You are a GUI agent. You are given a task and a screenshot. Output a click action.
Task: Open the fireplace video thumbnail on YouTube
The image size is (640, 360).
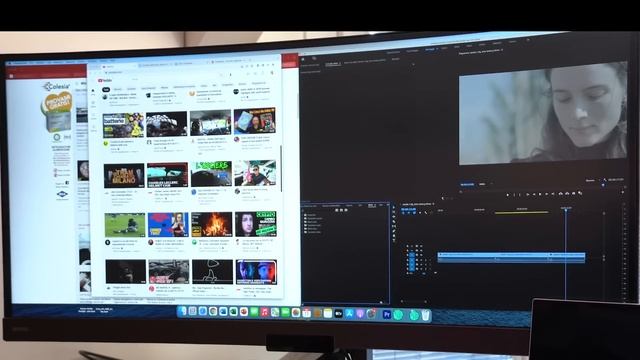[211, 224]
